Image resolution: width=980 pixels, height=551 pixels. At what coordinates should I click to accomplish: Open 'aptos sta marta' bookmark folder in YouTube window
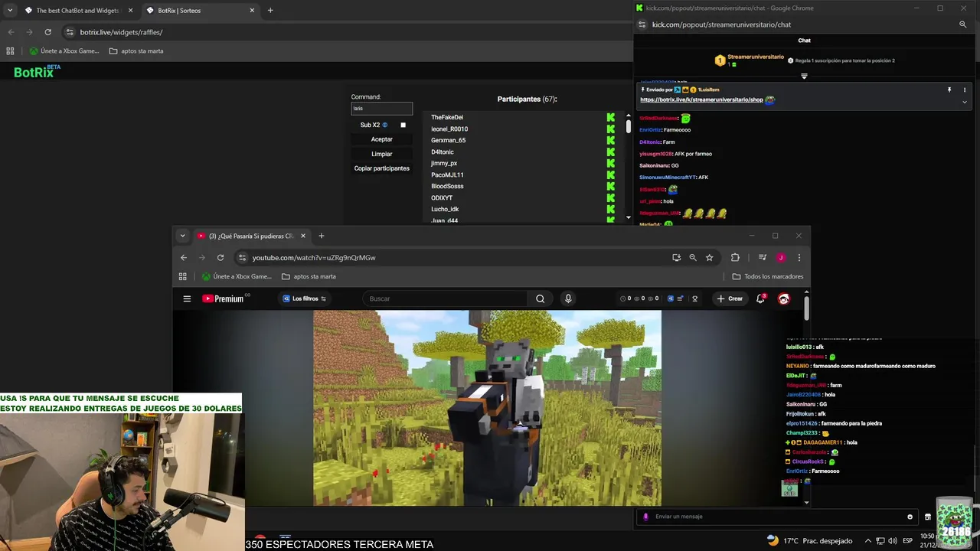(x=309, y=276)
